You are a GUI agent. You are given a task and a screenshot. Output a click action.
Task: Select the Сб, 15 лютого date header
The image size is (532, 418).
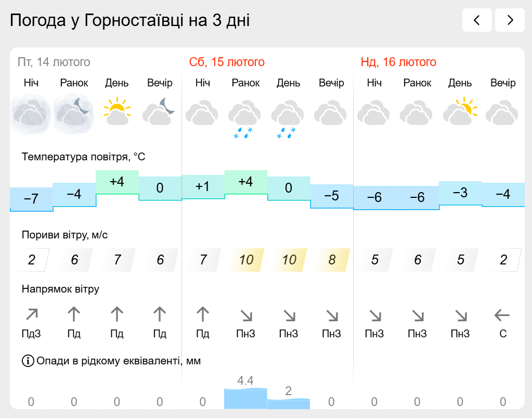click(227, 62)
